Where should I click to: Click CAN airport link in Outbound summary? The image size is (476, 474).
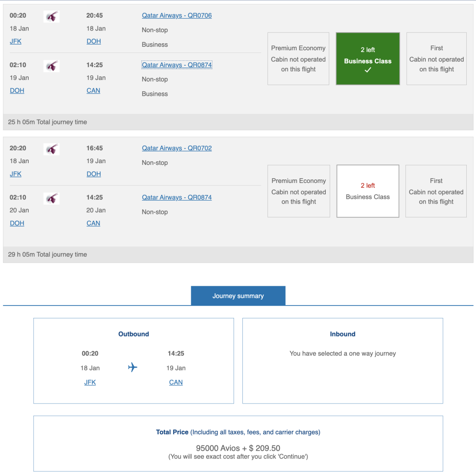[176, 382]
